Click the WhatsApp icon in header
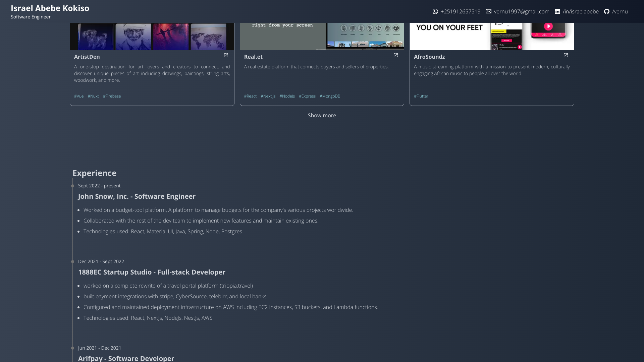This screenshot has width=644, height=362. tap(435, 11)
